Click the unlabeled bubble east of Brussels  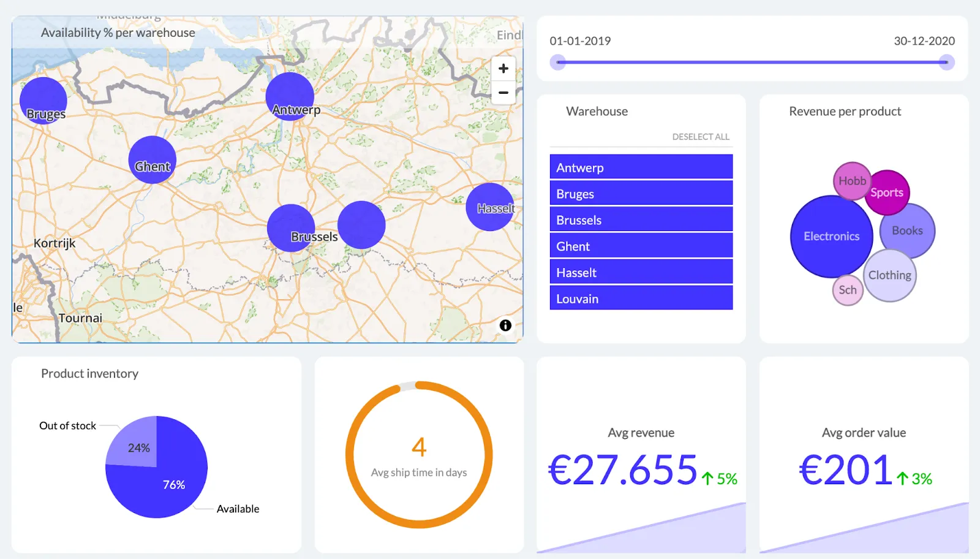point(361,225)
